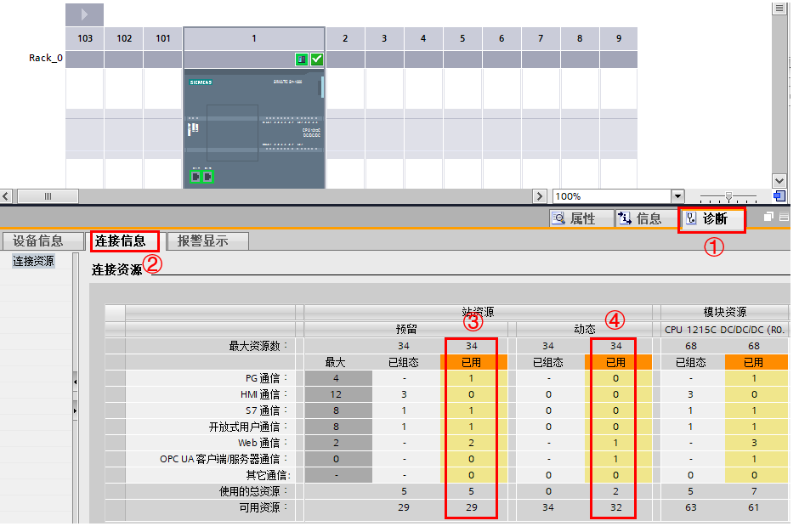Click the CPU 1215C DC/DC/DC column header
The width and height of the screenshot is (799, 532).
pyautogui.click(x=724, y=330)
